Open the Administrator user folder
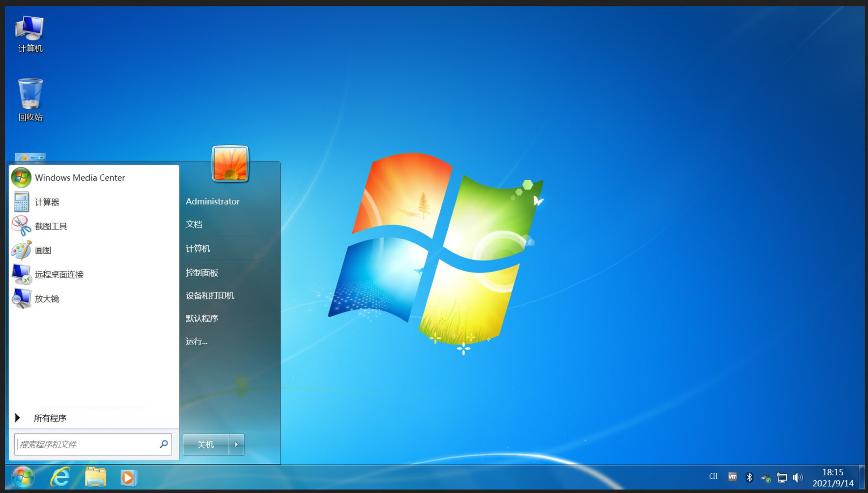This screenshot has height=493, width=868. click(212, 201)
